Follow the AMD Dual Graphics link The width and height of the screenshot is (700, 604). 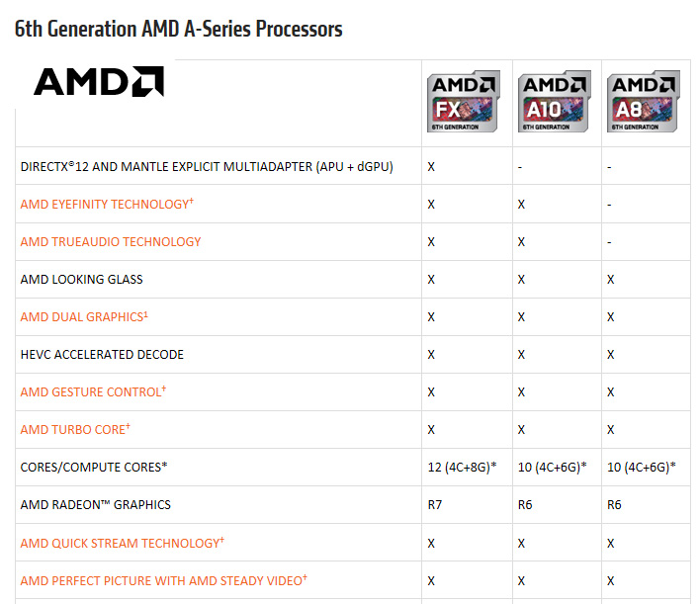[84, 316]
